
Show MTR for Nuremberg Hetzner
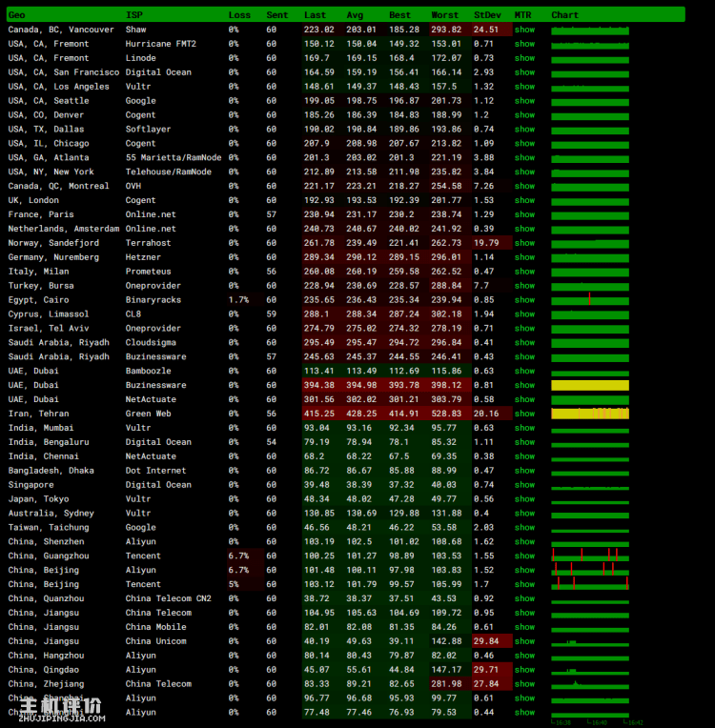coord(524,257)
